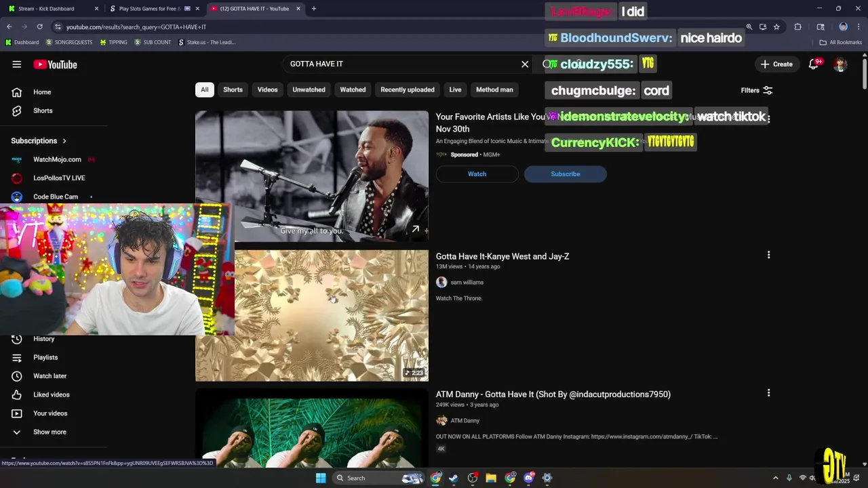Open Code Blue Cam subscription channel
Screen dimensions: 868x488
pos(54,197)
